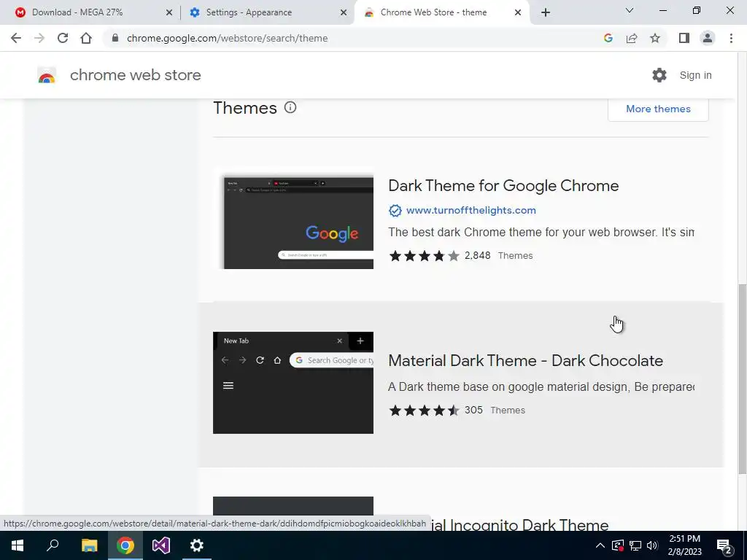Viewport: 747px width, 560px height.
Task: Open the browser home page
Action: [x=86, y=38]
